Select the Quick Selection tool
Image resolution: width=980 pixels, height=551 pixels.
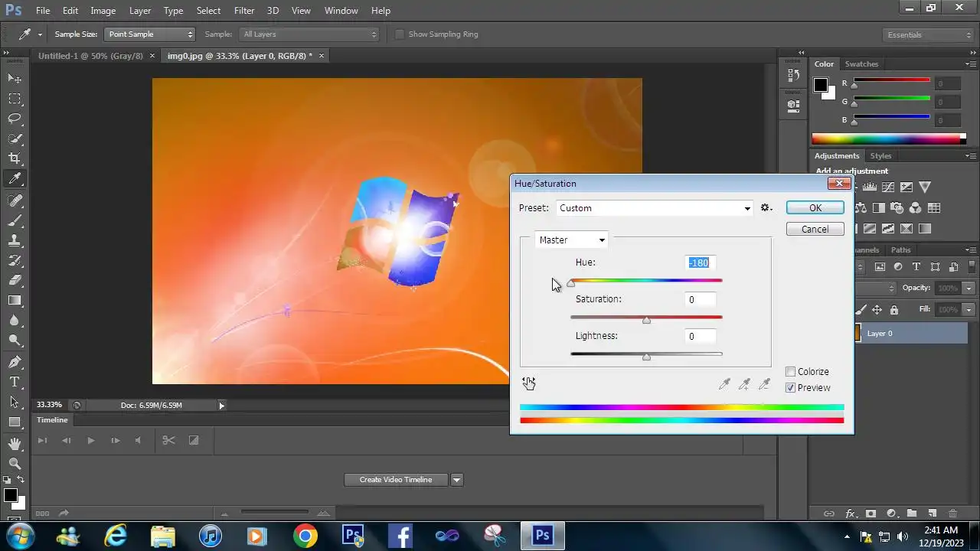[15, 139]
